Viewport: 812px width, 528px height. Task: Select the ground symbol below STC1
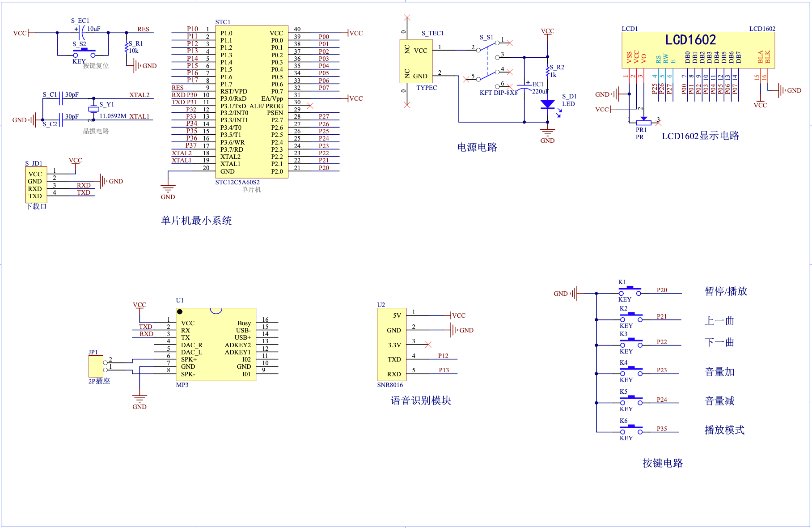click(x=168, y=188)
